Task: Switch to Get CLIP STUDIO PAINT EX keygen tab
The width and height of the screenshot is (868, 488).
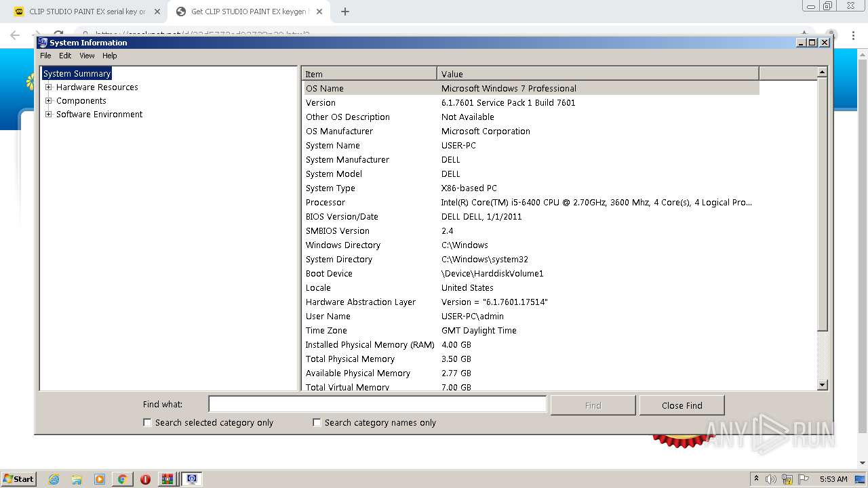Action: [249, 12]
